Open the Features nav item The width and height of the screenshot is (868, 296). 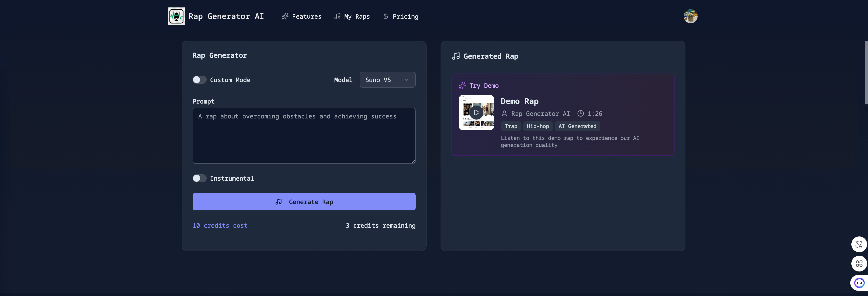click(302, 17)
